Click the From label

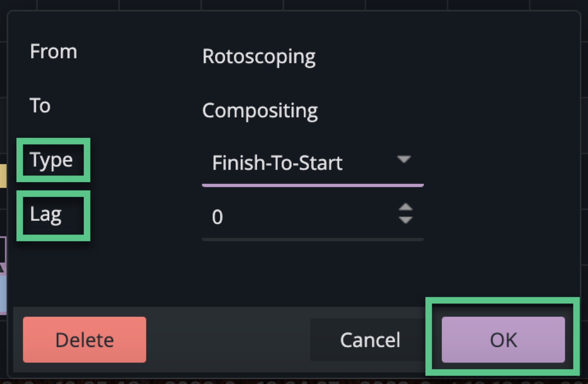[x=53, y=52]
